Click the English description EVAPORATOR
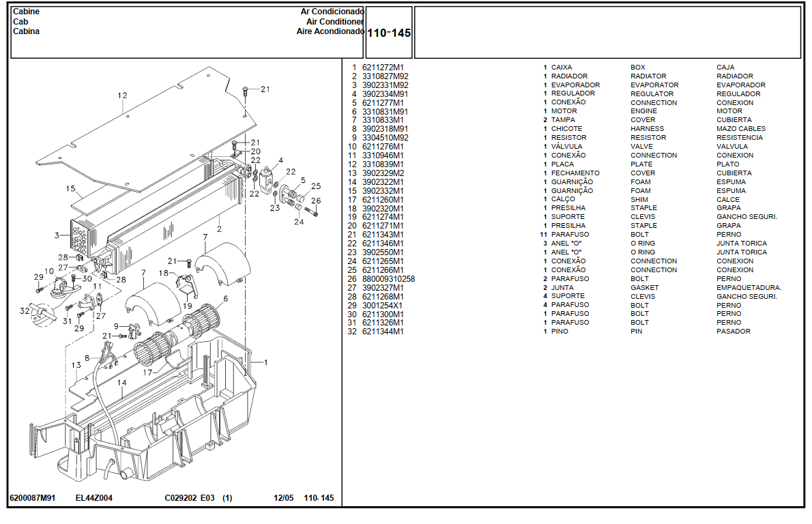The height and width of the screenshot is (524, 812). tap(654, 85)
